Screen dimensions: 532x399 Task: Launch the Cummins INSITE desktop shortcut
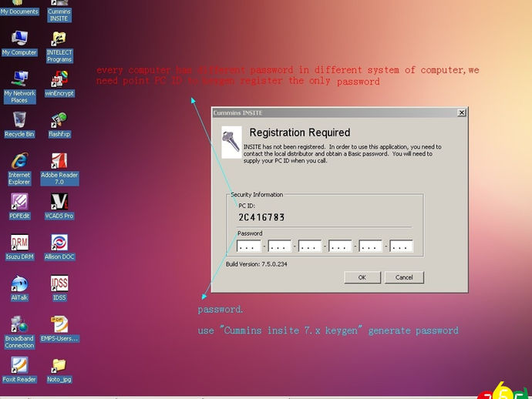59,12
